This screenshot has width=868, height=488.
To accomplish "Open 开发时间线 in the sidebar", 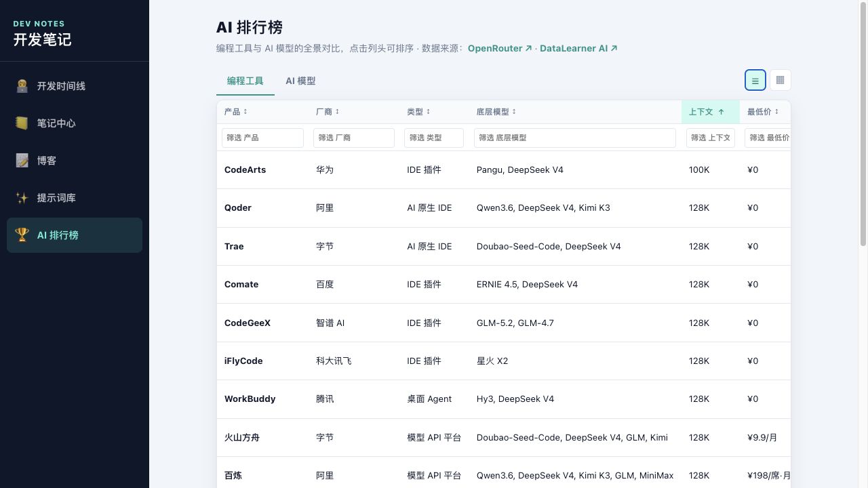I will point(75,86).
